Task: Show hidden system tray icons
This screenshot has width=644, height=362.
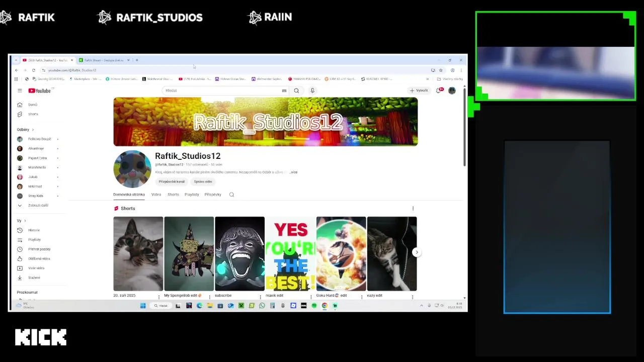Action: (x=422, y=306)
